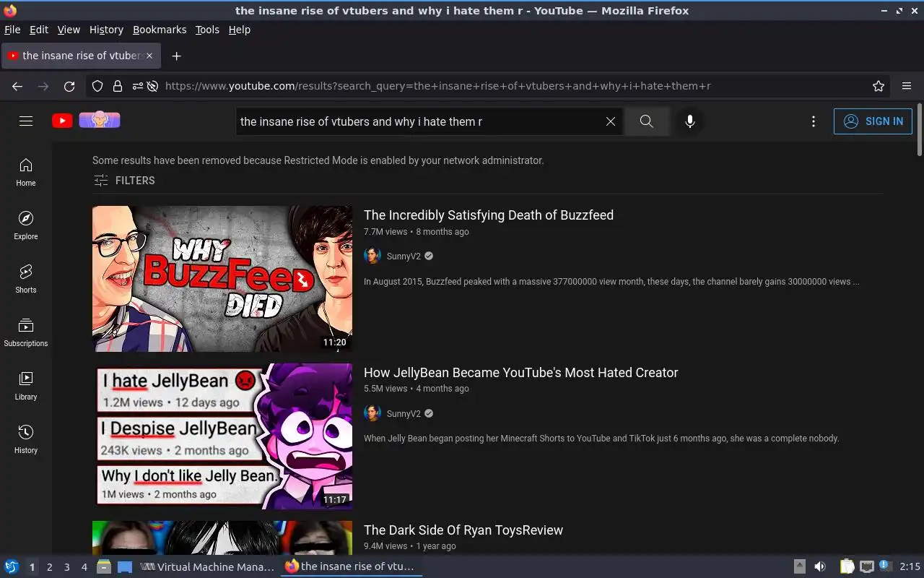Expand the FILTERS options

click(124, 181)
